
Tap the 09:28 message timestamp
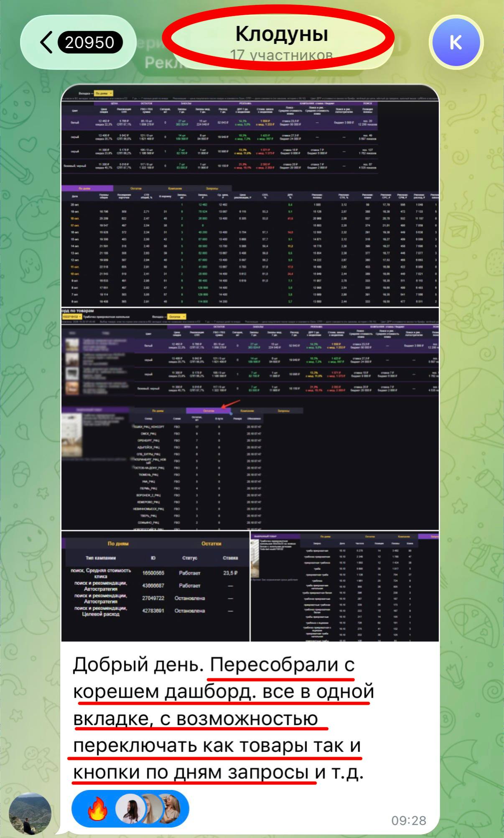(409, 820)
